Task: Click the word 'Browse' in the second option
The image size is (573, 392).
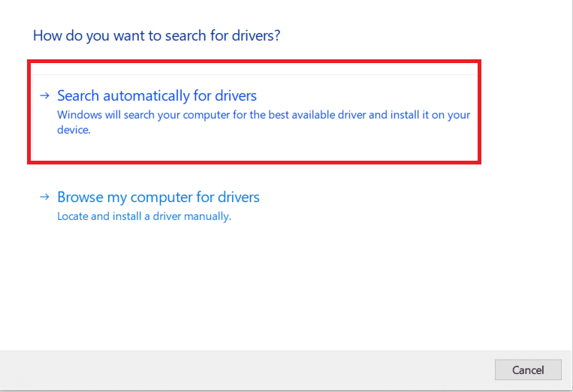Action: 80,198
